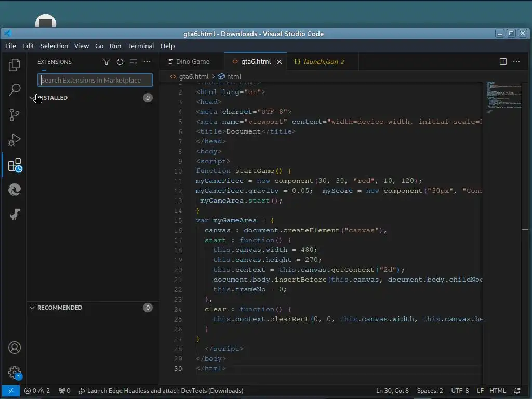Click '<title>Document</title>' code line
532x399 pixels.
click(x=246, y=131)
